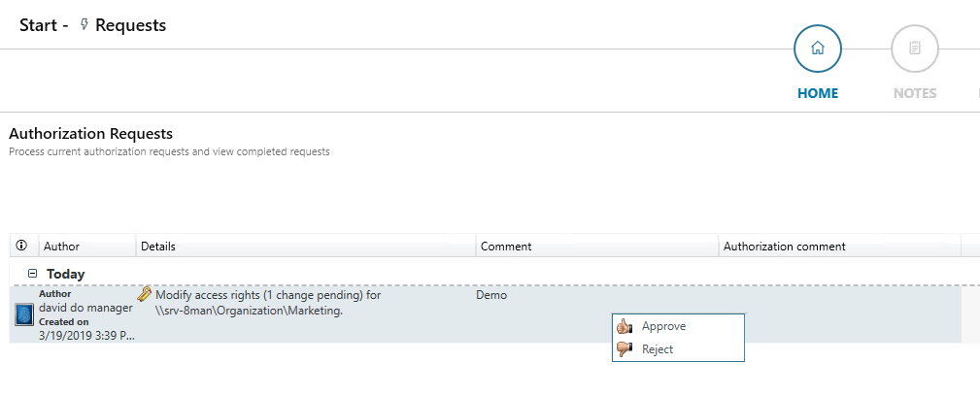Click the Home circle icon
This screenshot has width=980, height=396.
(x=818, y=49)
